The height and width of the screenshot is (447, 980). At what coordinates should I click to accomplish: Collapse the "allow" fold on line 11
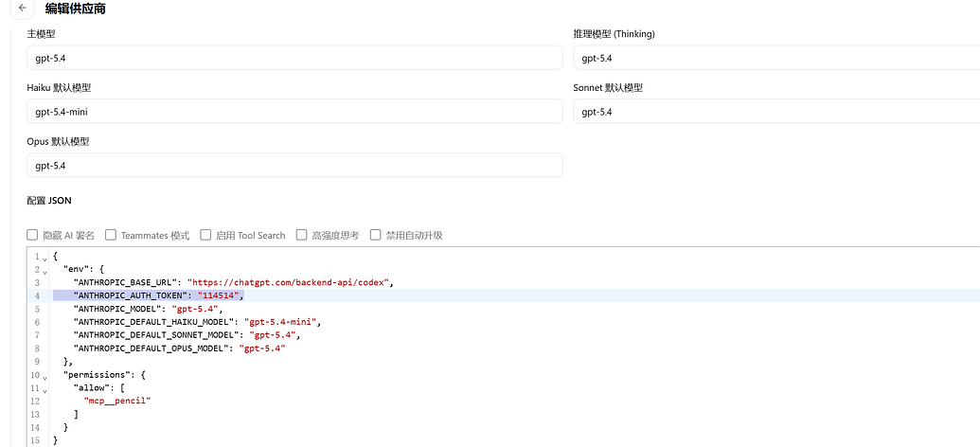(45, 389)
